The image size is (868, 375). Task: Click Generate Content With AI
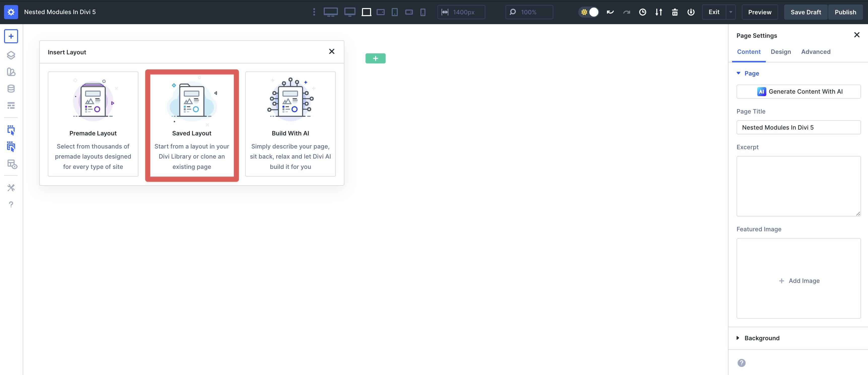tap(799, 91)
